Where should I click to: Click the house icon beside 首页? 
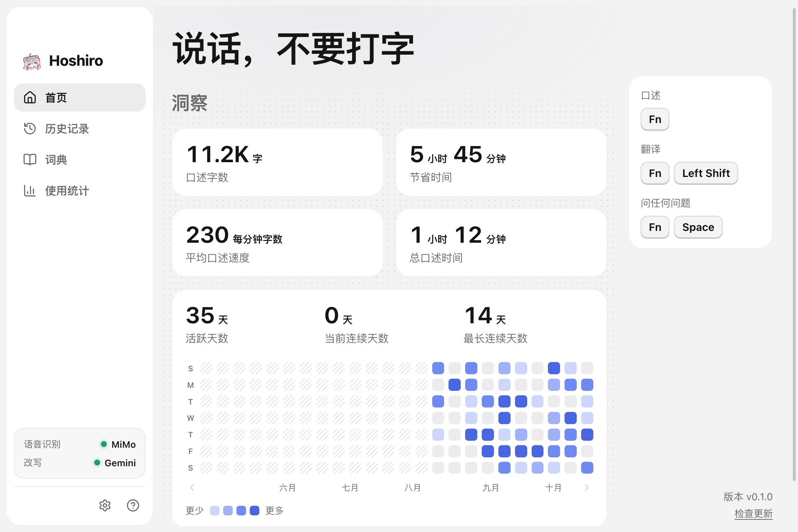click(30, 98)
